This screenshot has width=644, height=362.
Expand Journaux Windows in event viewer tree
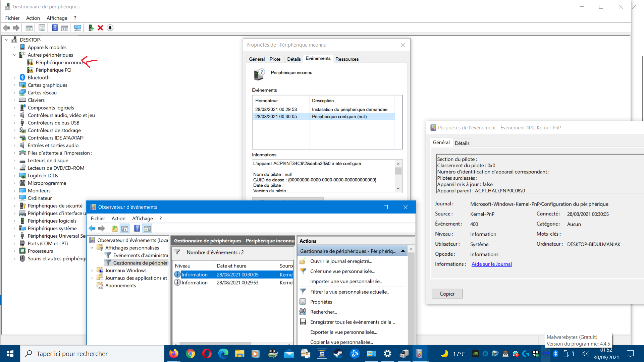pos(92,270)
